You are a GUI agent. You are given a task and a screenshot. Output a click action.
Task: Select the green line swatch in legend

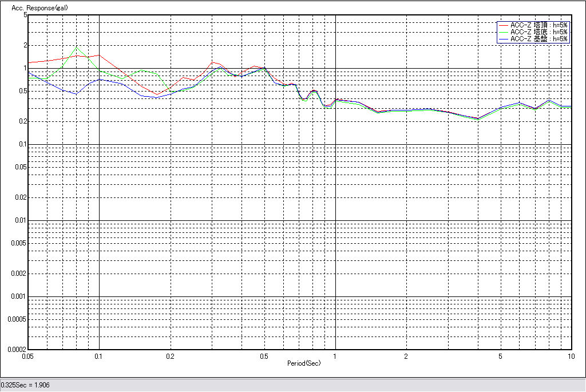[504, 32]
